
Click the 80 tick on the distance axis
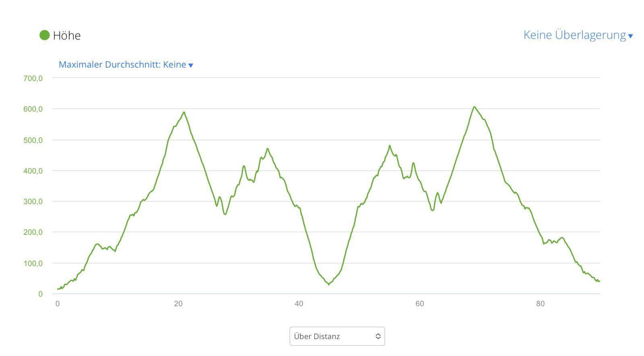540,304
